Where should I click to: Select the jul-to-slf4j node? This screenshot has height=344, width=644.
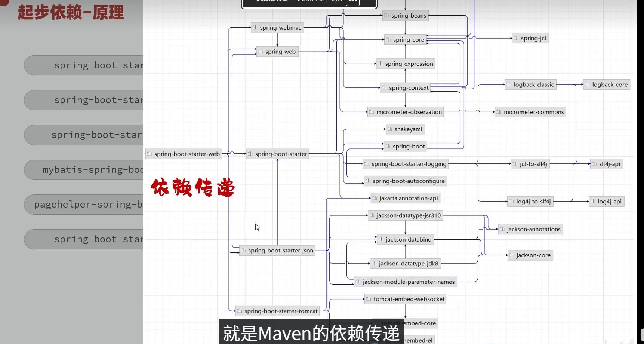point(530,164)
